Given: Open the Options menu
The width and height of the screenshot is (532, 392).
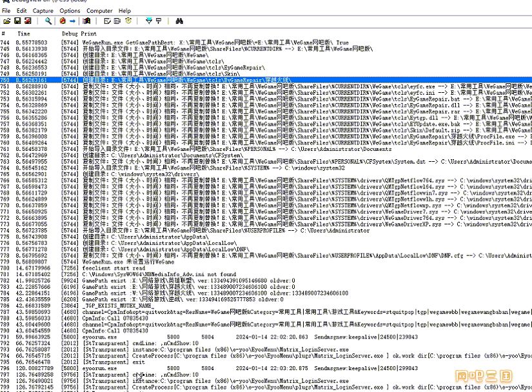Looking at the screenshot, I should (x=70, y=11).
